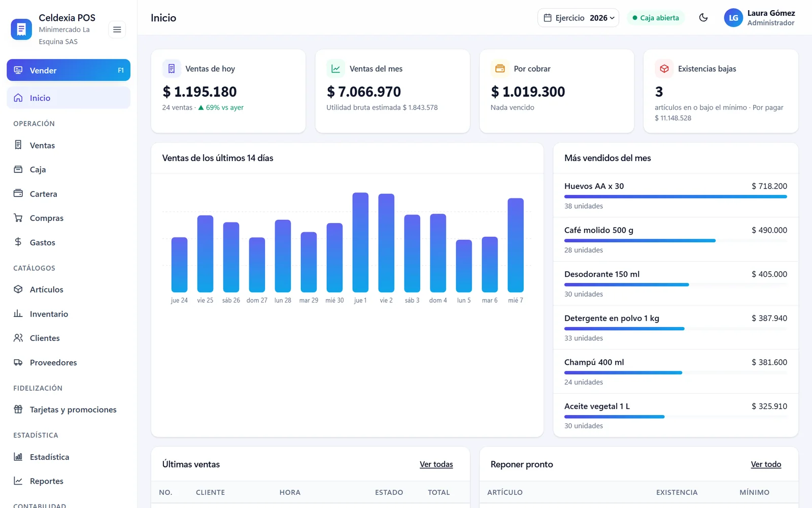This screenshot has height=508, width=812.
Task: Click the $ 1.195.180 sales total
Action: click(199, 92)
